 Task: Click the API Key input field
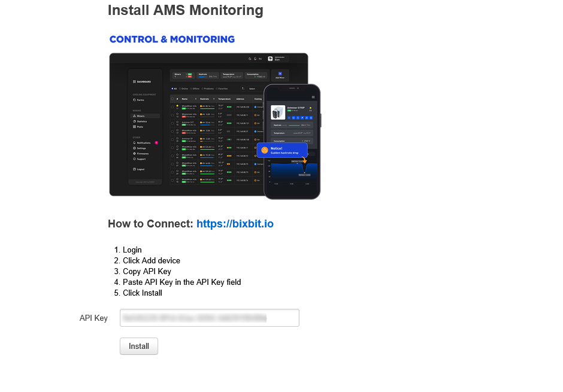coord(210,318)
